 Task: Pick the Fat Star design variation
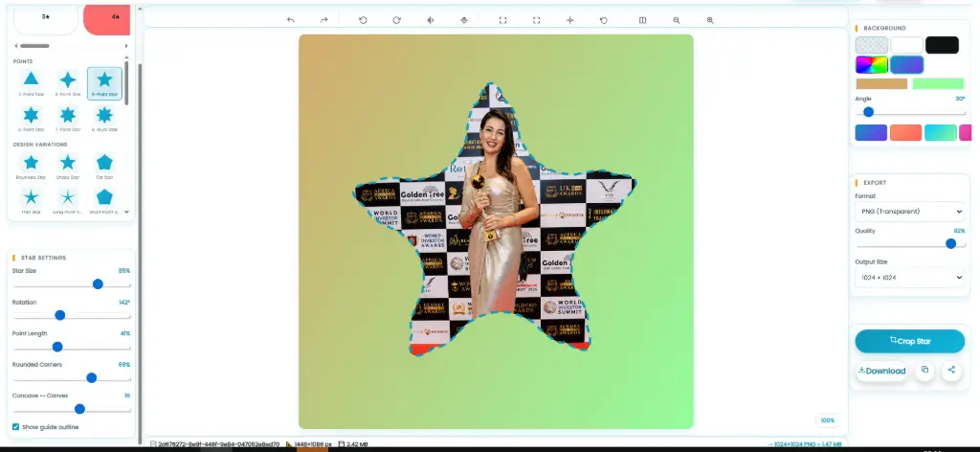coord(104,167)
